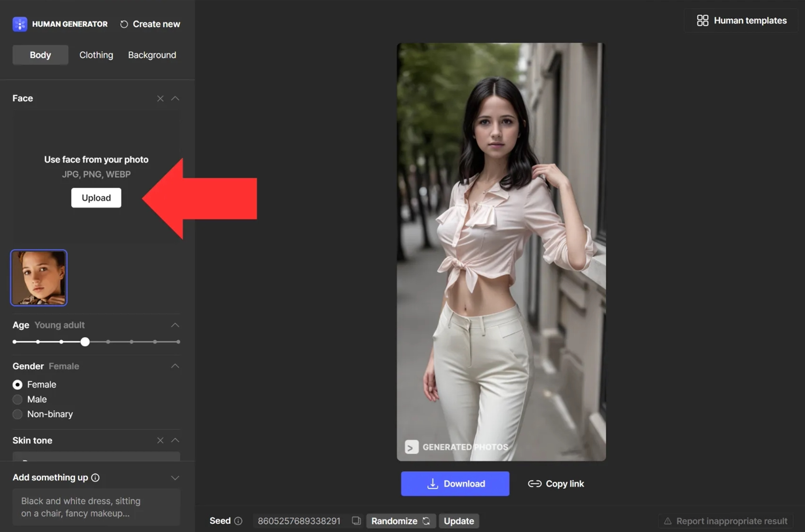Click the Human Generator logo icon

point(20,24)
